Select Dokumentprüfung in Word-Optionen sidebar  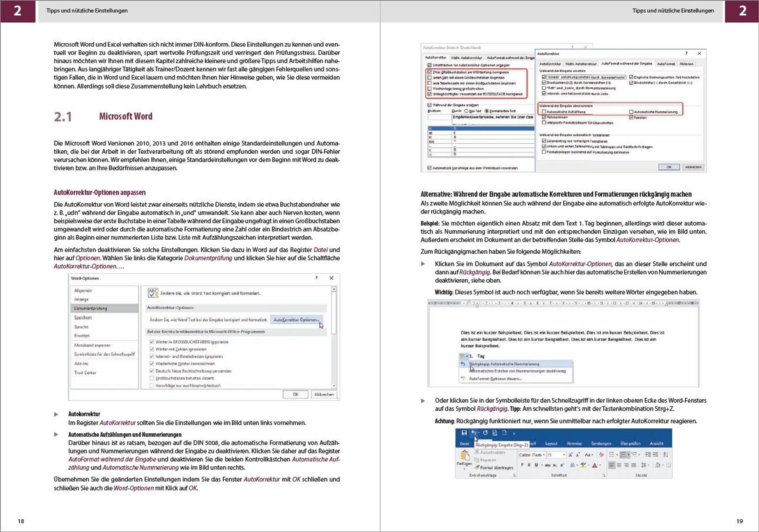click(x=90, y=308)
